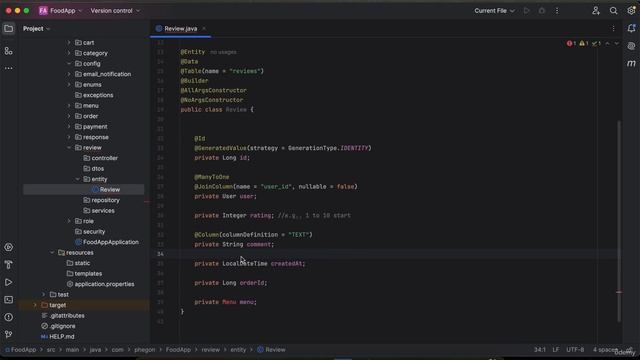Expand the enums folder
Screen dimensions: 640x360
69,84
